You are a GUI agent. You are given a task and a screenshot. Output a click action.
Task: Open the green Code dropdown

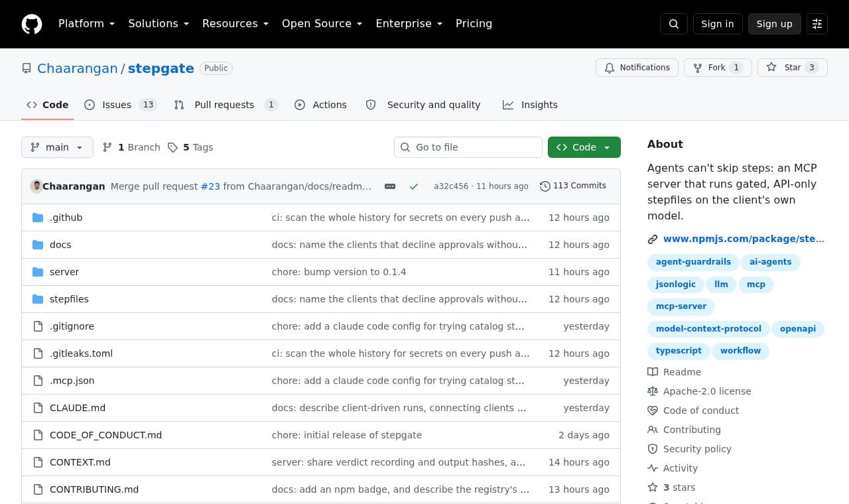[x=584, y=147]
